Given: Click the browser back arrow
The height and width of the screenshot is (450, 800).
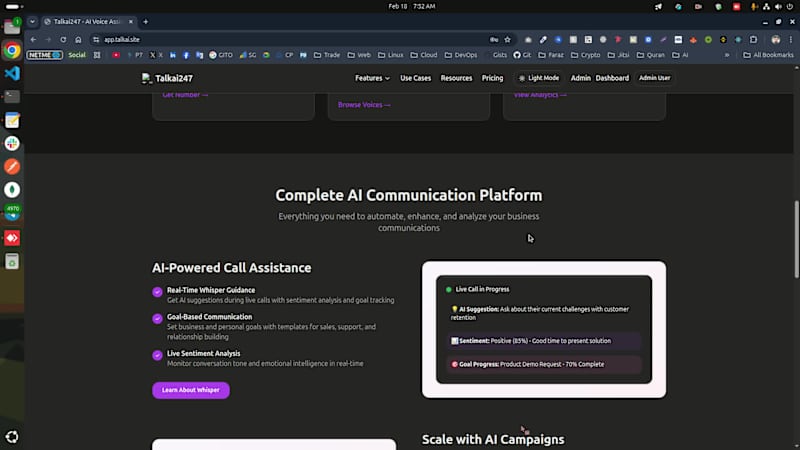Looking at the screenshot, I should coord(33,40).
